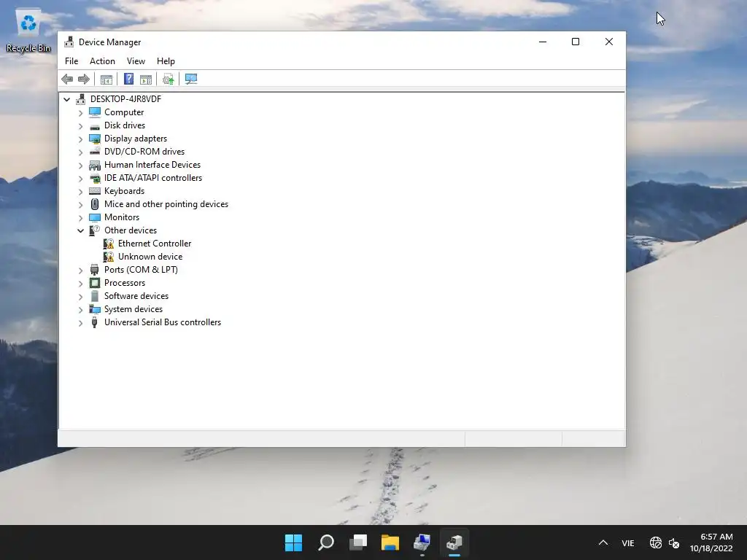Image resolution: width=747 pixels, height=560 pixels.
Task: Select the Ethernet Controller warning icon
Action: [x=109, y=244]
